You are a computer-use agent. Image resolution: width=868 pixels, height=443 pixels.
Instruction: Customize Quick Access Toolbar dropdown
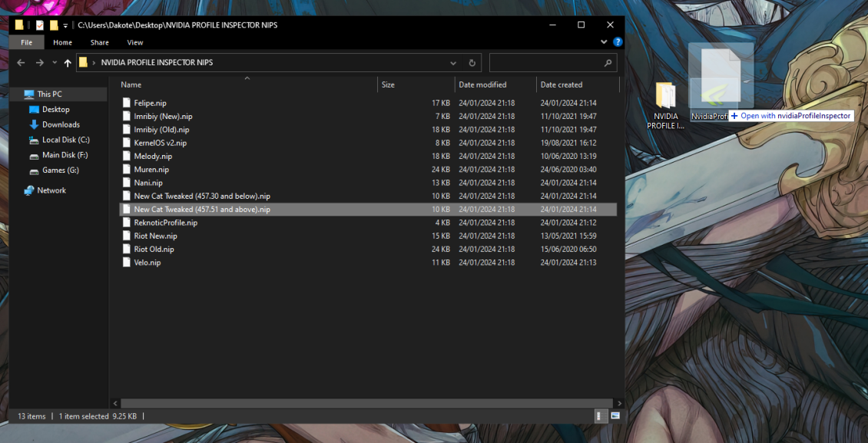click(66, 25)
